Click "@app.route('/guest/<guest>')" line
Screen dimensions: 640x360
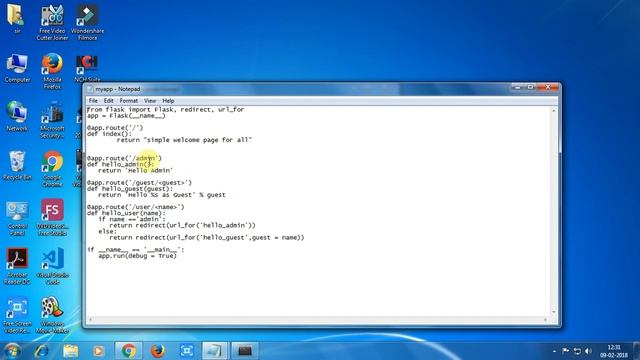click(x=139, y=182)
